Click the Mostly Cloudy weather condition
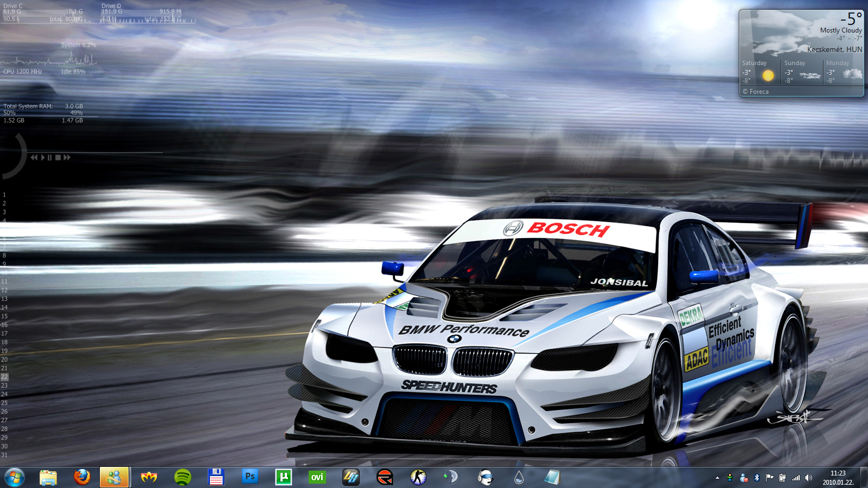Screen dimensions: 868x488 pos(841,30)
